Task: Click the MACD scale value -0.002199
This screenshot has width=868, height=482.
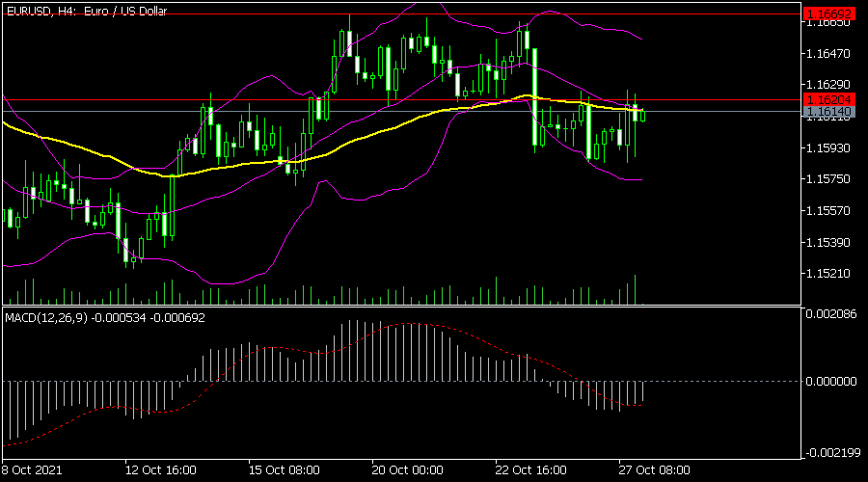Action: coord(831,453)
